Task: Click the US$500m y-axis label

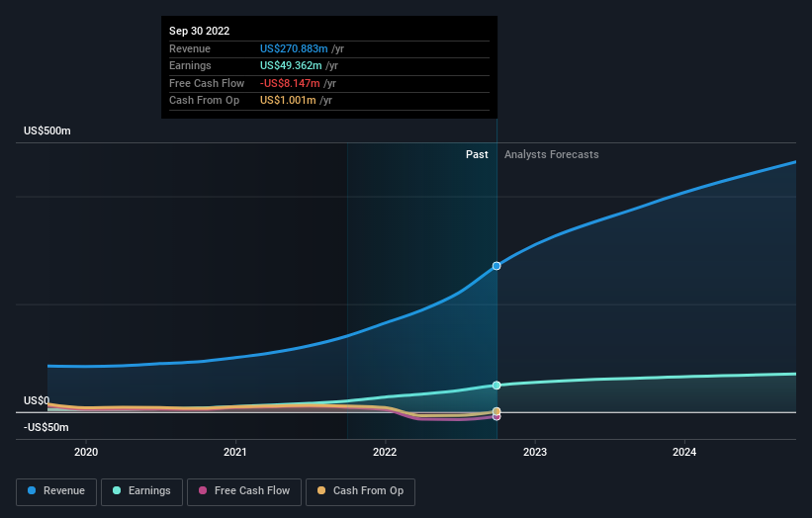Action: (47, 130)
